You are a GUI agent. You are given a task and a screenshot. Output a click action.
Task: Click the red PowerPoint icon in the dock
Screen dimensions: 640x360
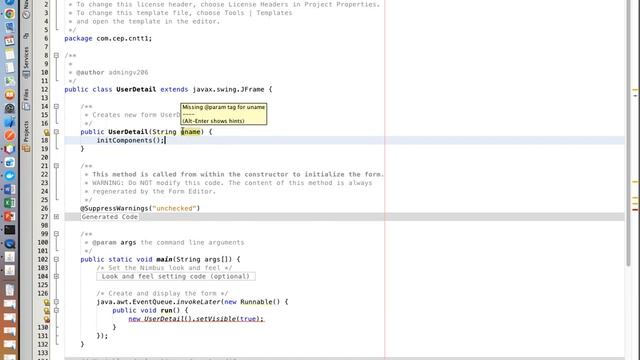click(x=9, y=216)
